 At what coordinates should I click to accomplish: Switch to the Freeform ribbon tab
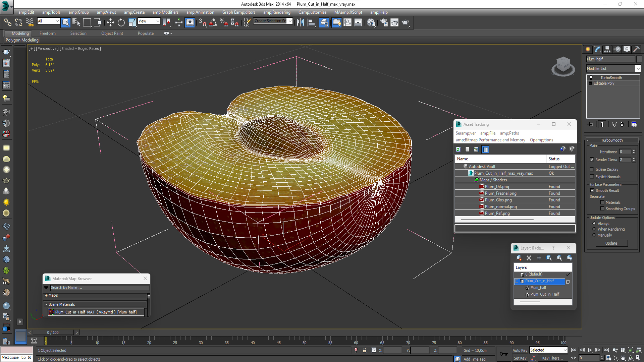48,33
